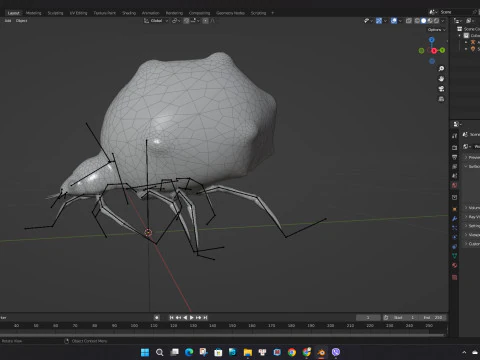Open the Object properties orange square tab
The image size is (480, 360).
[x=455, y=209]
